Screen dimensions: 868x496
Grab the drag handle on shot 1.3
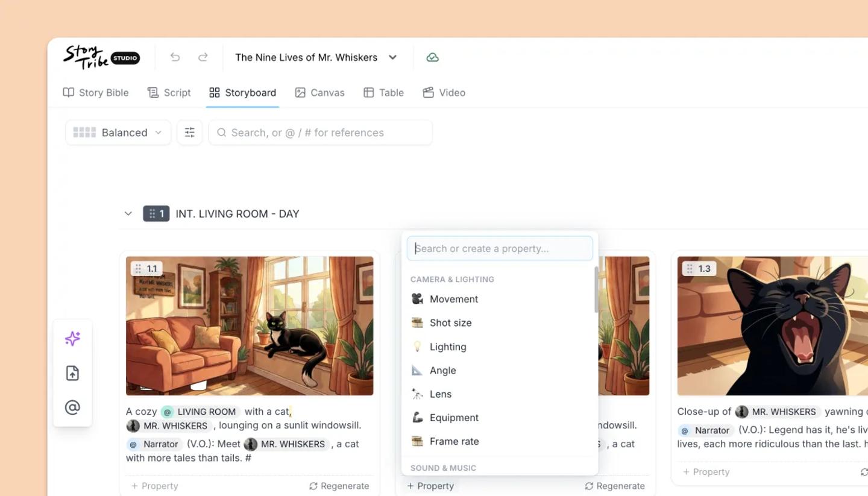click(x=691, y=269)
